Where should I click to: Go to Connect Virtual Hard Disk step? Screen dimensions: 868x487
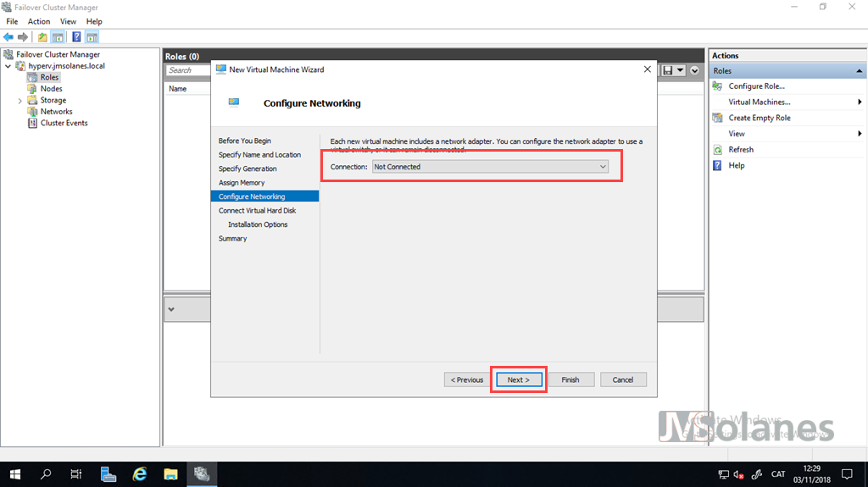tap(257, 210)
